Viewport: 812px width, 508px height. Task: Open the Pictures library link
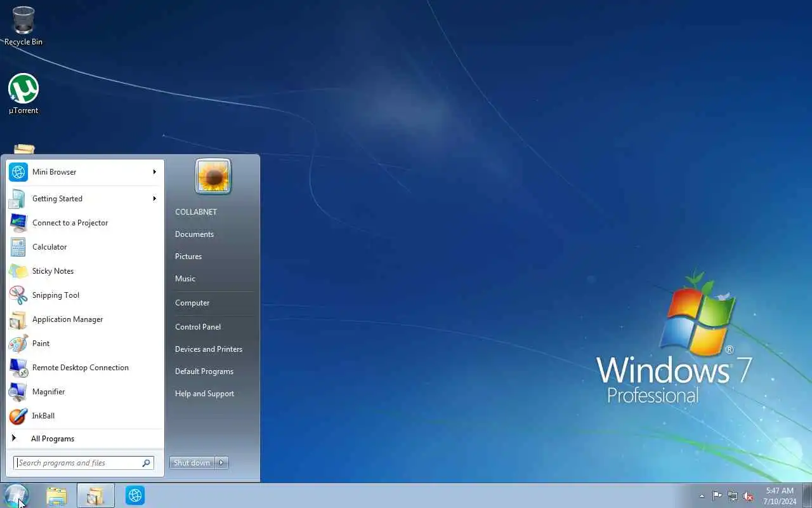[188, 257]
